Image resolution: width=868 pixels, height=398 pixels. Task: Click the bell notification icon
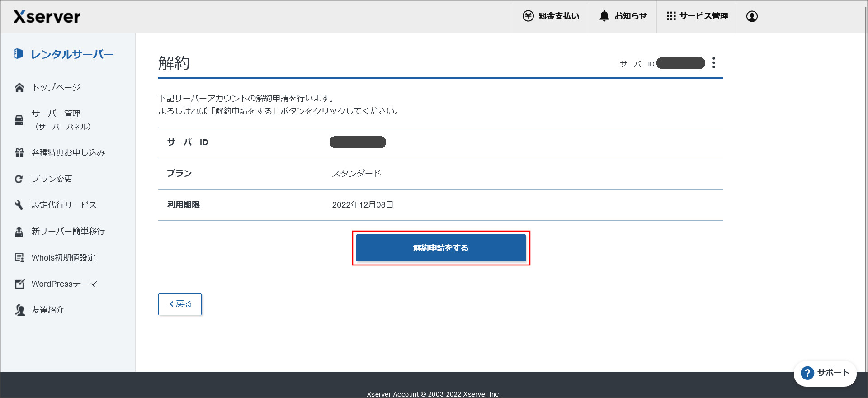pyautogui.click(x=604, y=16)
